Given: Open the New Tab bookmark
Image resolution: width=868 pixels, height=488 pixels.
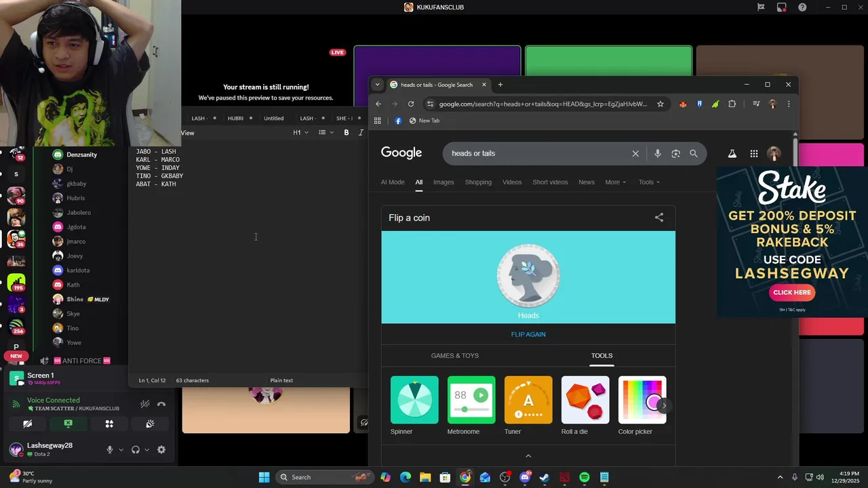Looking at the screenshot, I should click(424, 121).
